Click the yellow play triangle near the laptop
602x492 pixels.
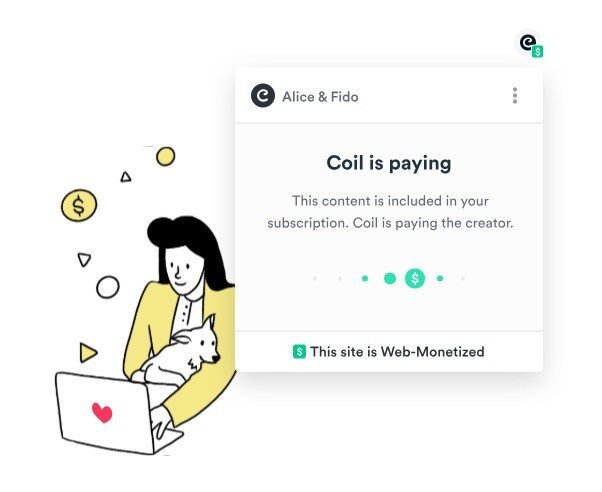(x=88, y=353)
